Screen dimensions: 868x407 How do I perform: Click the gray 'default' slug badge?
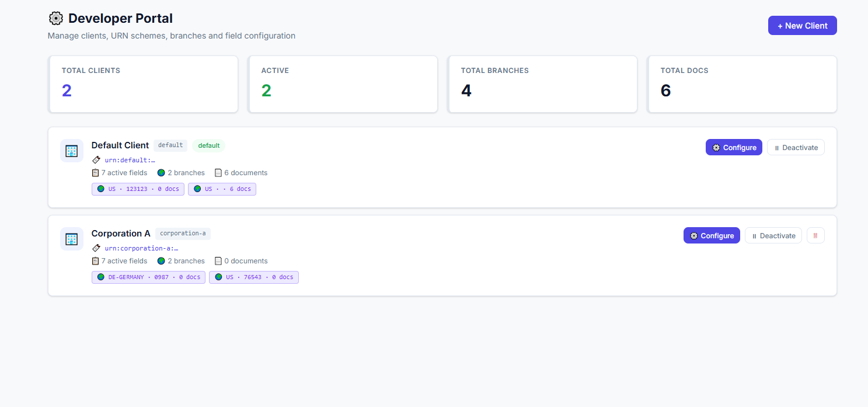(x=170, y=145)
